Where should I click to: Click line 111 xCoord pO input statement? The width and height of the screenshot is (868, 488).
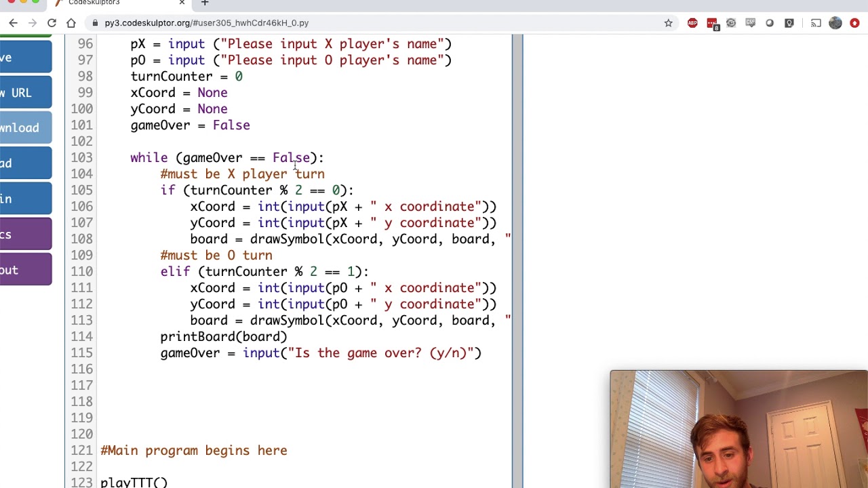coord(343,288)
